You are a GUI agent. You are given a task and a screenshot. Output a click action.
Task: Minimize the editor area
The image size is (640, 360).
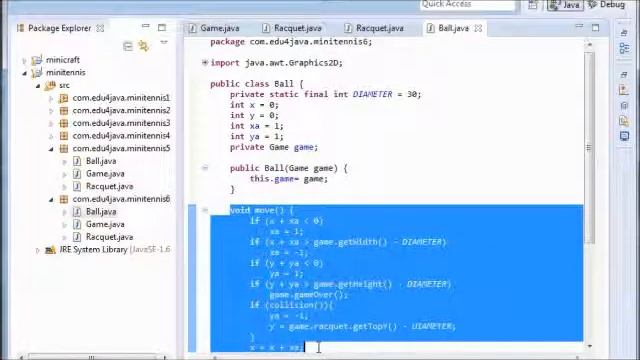(579, 26)
